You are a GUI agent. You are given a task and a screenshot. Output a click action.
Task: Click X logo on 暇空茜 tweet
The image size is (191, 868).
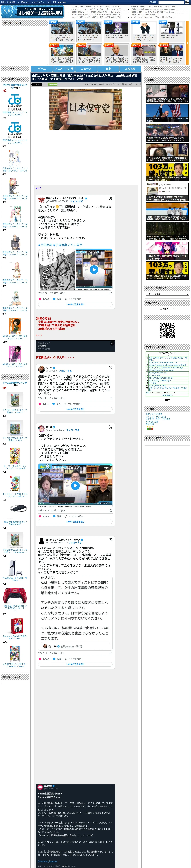111,427
